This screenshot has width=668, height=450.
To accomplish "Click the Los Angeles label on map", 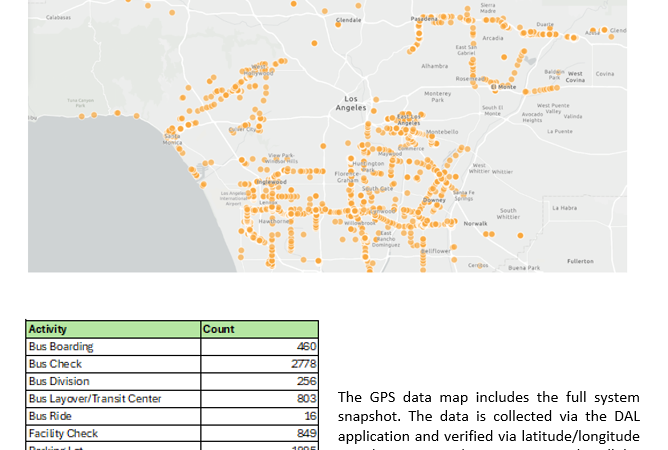I will point(351,104).
